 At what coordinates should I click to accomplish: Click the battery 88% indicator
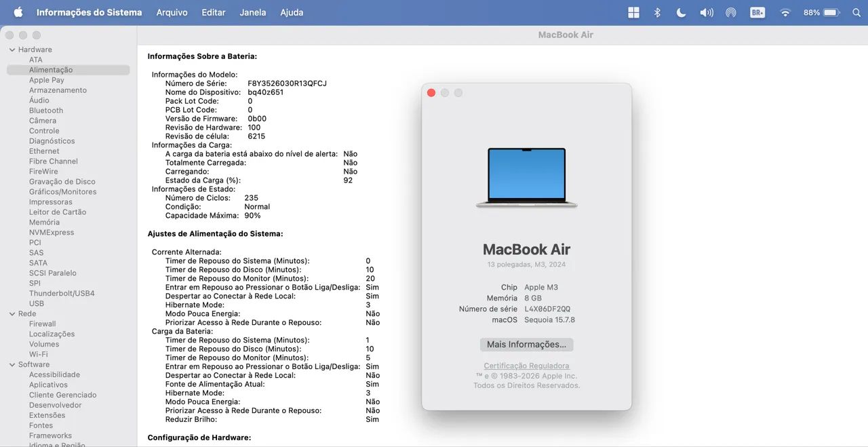(x=822, y=12)
